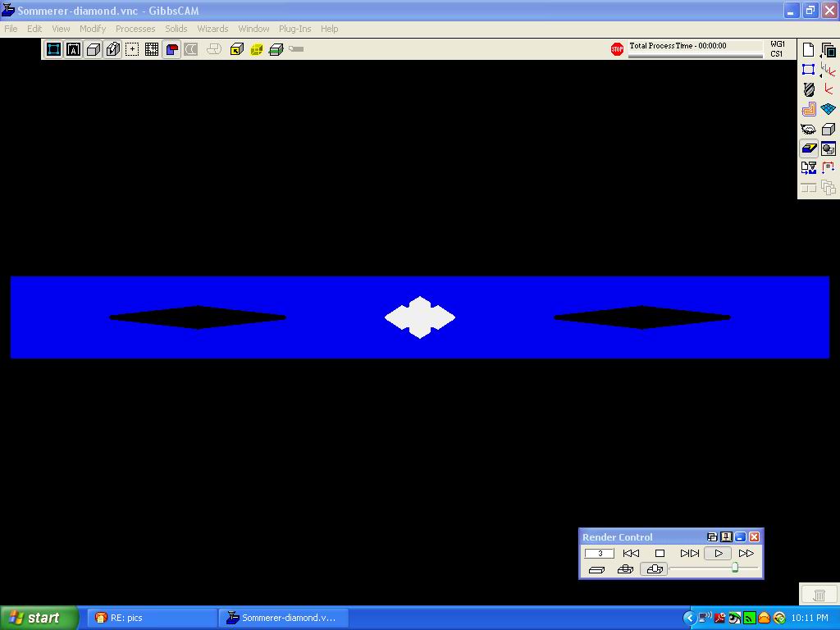The height and width of the screenshot is (630, 840).
Task: Click the trash can icon
Action: 819,595
